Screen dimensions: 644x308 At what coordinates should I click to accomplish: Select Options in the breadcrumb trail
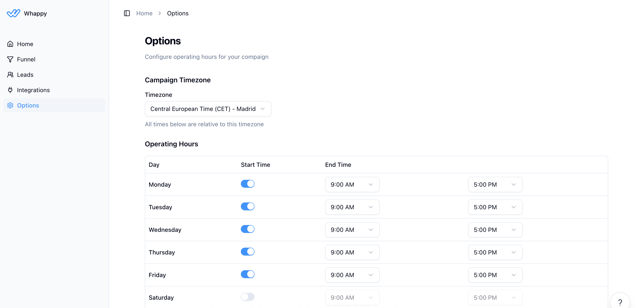tap(178, 13)
